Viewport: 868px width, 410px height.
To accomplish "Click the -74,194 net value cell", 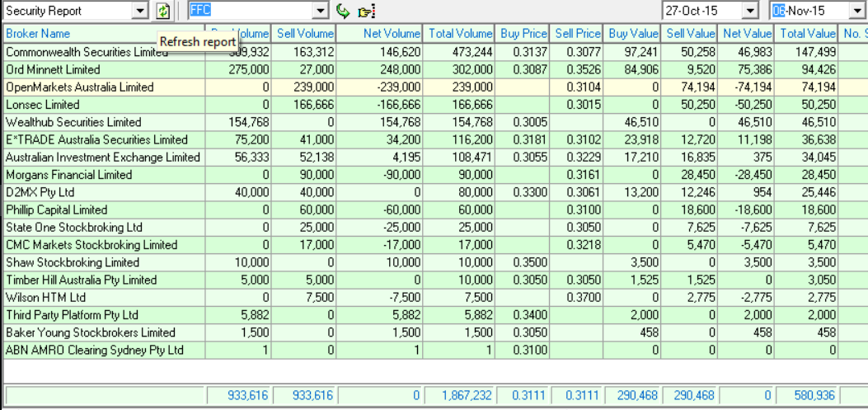I will click(x=746, y=87).
